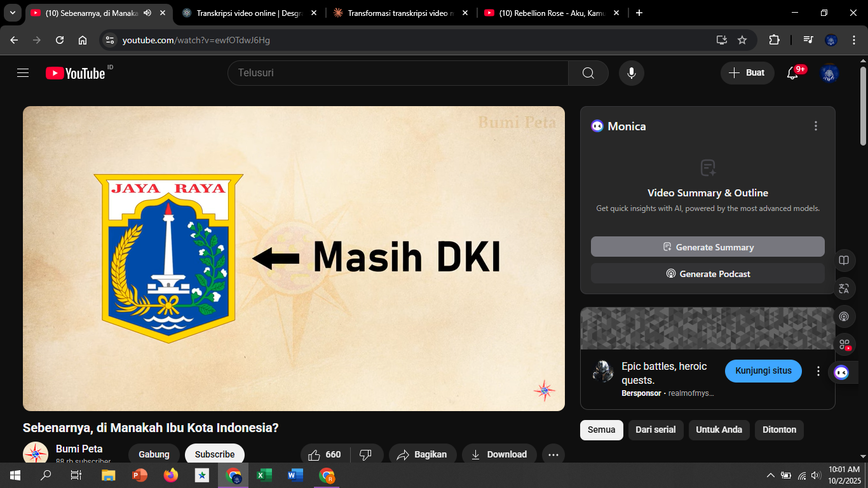This screenshot has width=868, height=488.
Task: Launch Firefox from the taskbar
Action: (170, 475)
